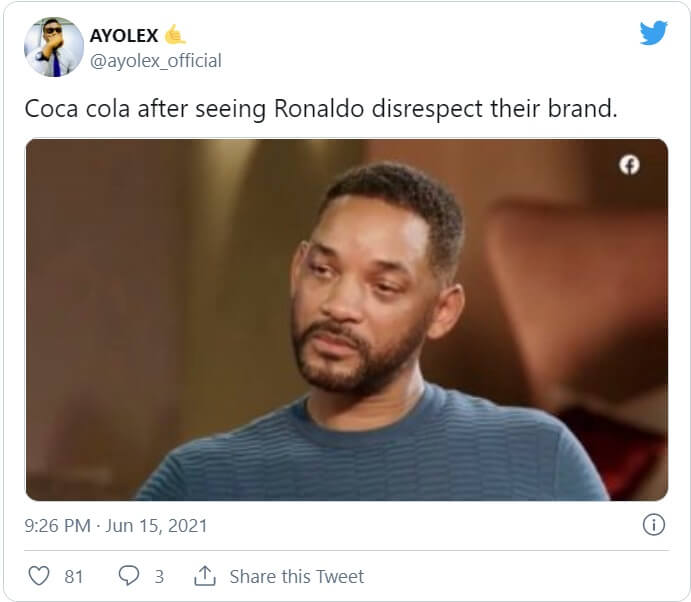This screenshot has width=691, height=602.
Task: Like the tweet with the heart icon
Action: tap(39, 576)
